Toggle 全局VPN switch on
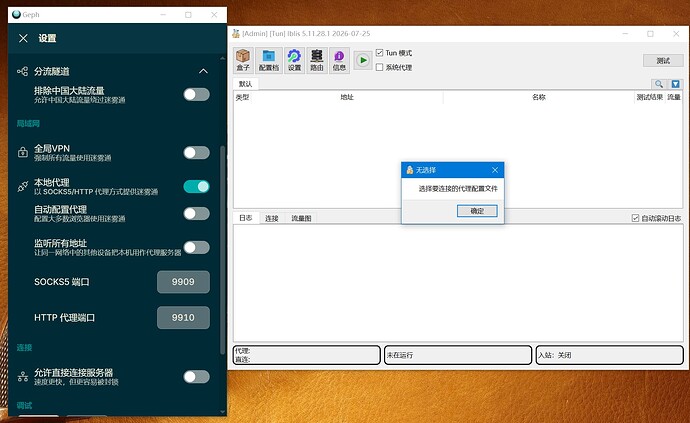Image resolution: width=690 pixels, height=423 pixels. [x=196, y=153]
